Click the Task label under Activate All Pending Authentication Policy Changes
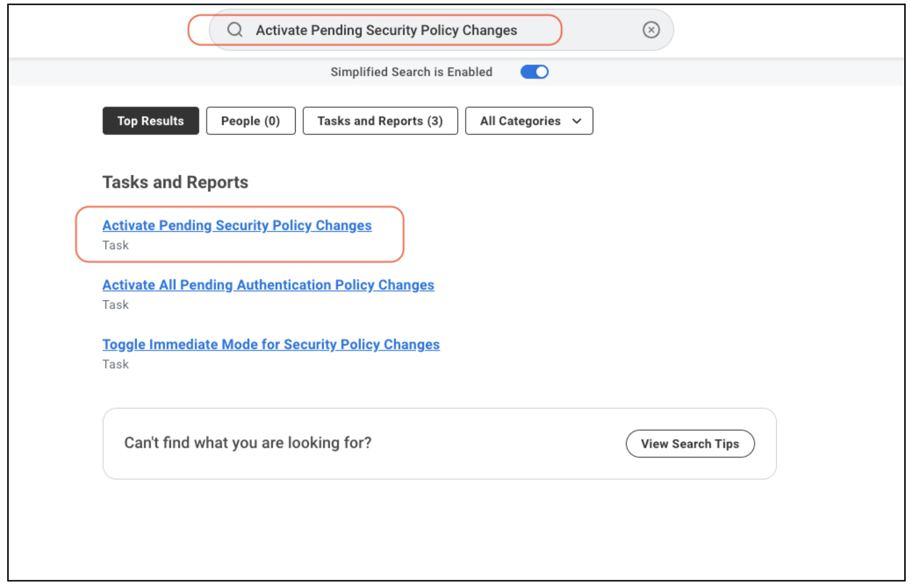This screenshot has height=588, width=911. [x=115, y=305]
